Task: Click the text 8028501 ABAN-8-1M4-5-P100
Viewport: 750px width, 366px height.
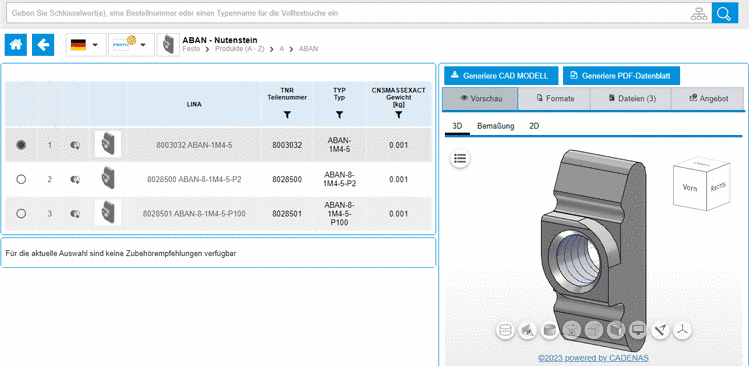Action: tap(194, 214)
